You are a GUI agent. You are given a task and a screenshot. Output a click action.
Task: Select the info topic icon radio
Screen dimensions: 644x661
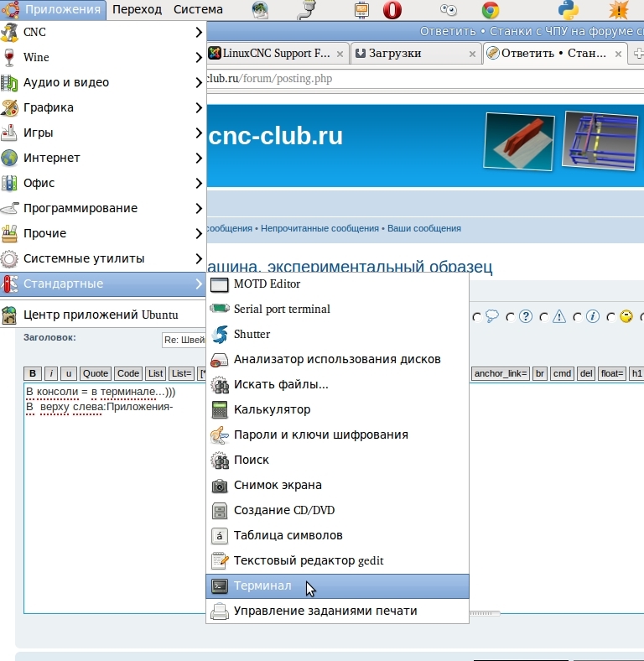(578, 317)
